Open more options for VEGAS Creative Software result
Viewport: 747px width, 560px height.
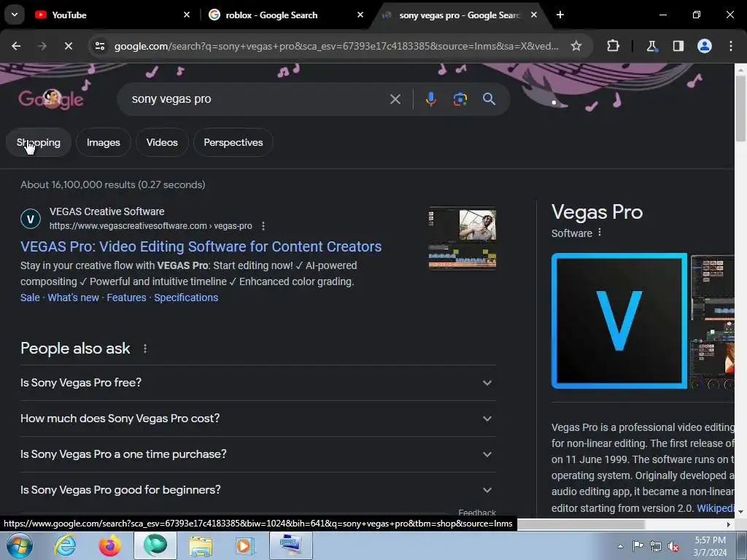point(263,226)
